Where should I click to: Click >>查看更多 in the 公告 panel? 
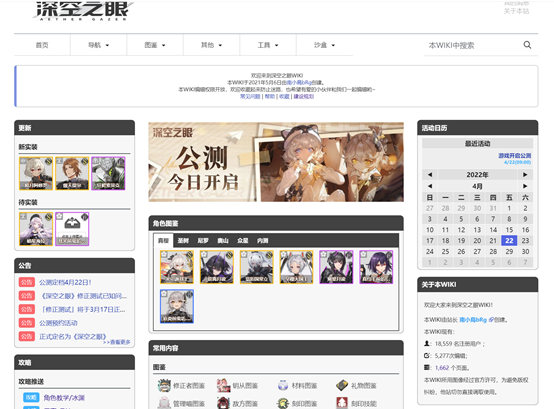coord(117,342)
